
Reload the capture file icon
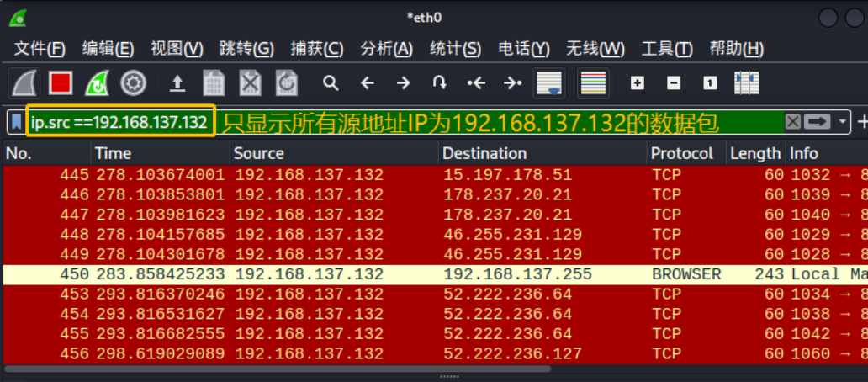tap(287, 83)
